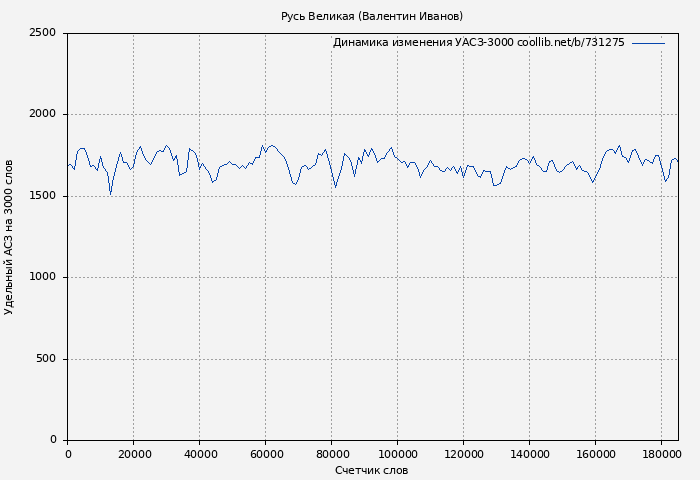Image resolution: width=700 pixels, height=480 pixels.
Task: Click the x-axis tick label 140000
Action: tap(529, 454)
